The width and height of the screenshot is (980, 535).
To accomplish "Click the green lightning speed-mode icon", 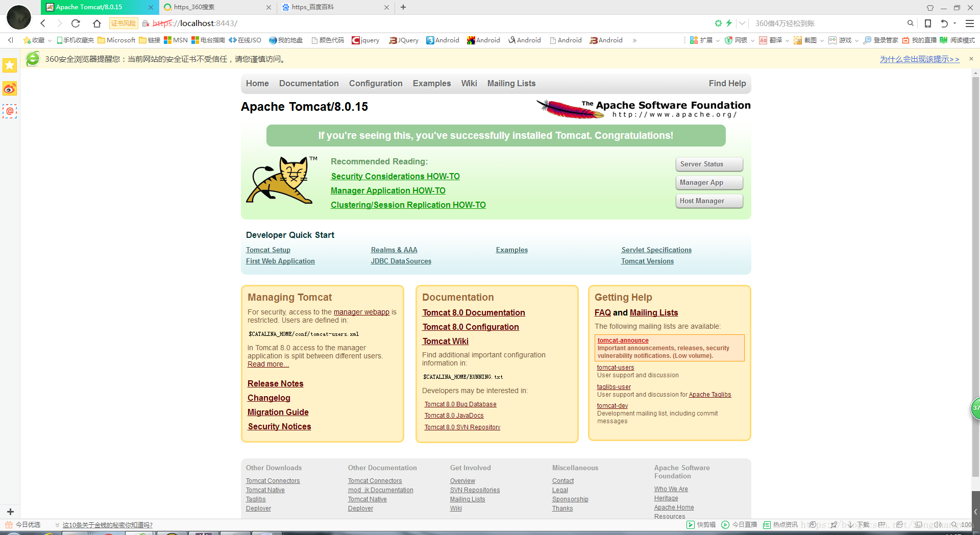I will pos(729,23).
